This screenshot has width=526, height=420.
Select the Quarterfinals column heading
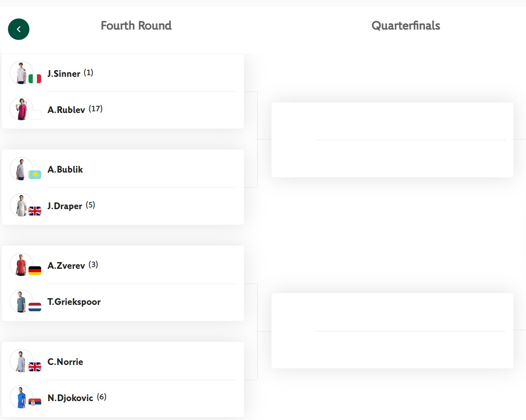(406, 26)
